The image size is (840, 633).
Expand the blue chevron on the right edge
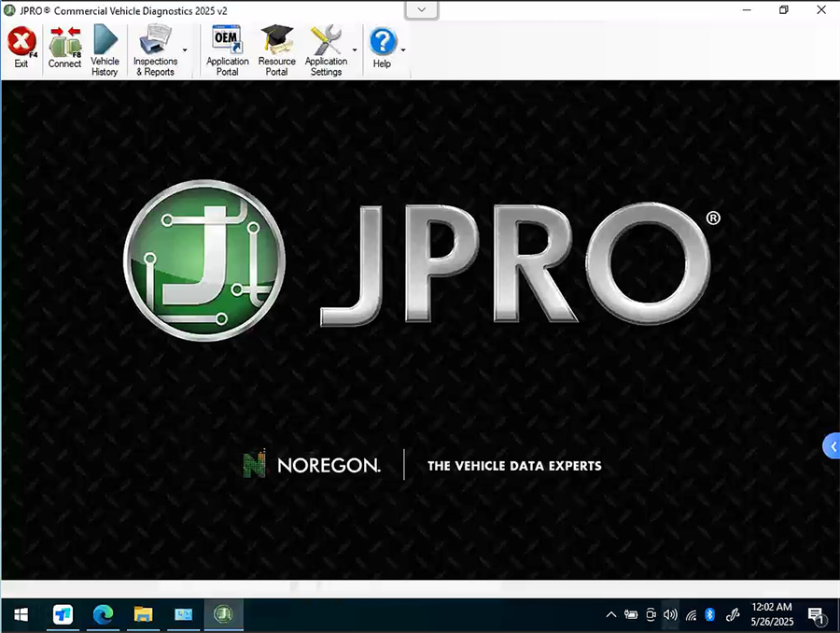pos(831,445)
